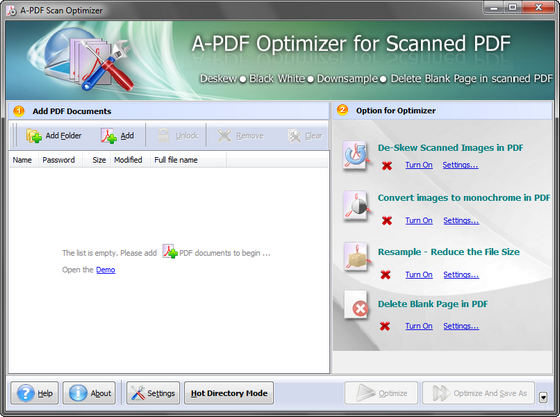Click the Resample box icon

[356, 257]
